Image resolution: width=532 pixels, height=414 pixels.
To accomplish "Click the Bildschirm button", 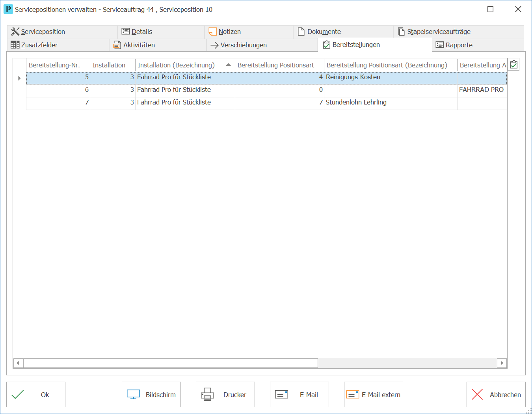I will coord(151,394).
